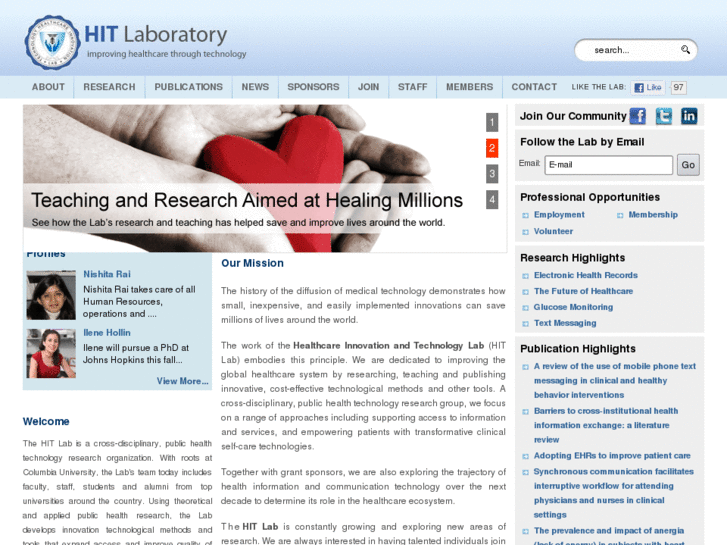Click the Synchronous communication bullet icon
The height and width of the screenshot is (545, 727).
(x=525, y=473)
